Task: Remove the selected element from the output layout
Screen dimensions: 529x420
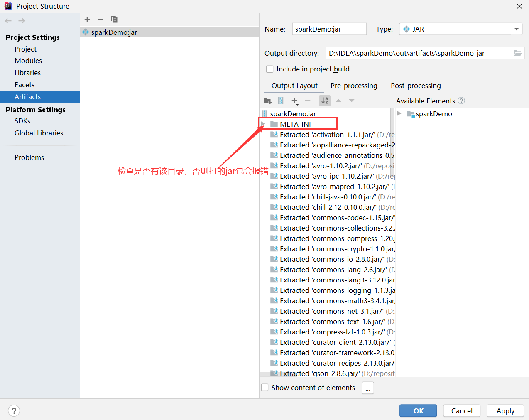Action: click(x=308, y=101)
